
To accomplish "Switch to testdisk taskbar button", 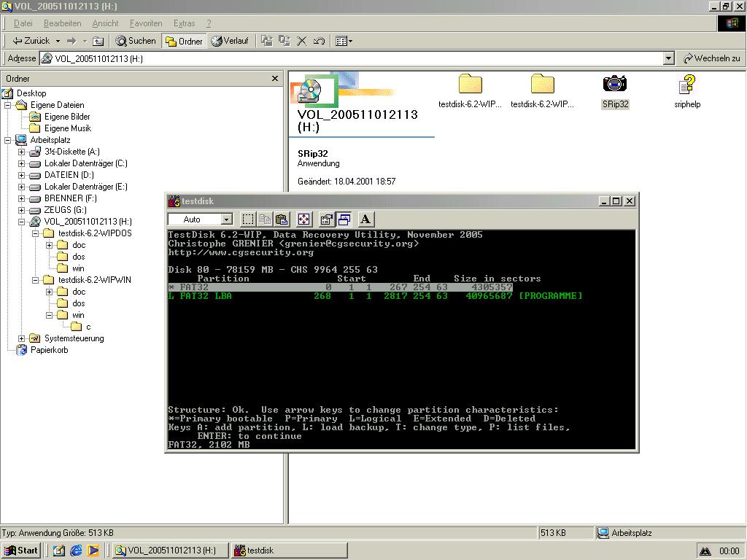I will tap(289, 551).
